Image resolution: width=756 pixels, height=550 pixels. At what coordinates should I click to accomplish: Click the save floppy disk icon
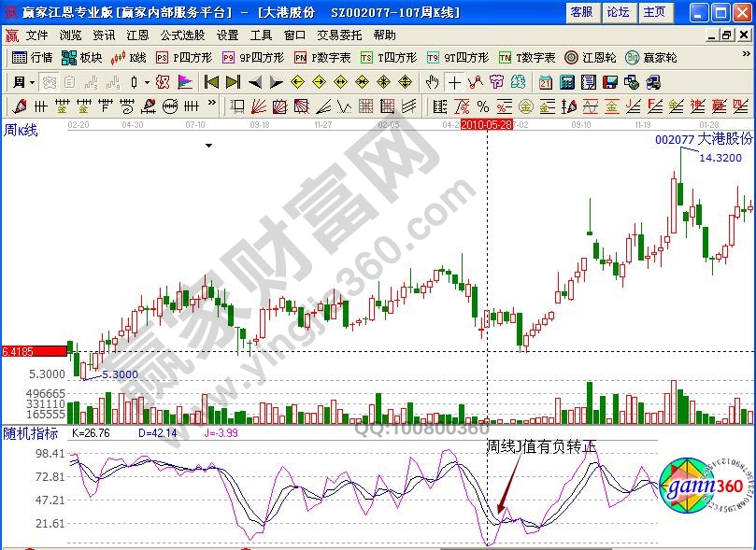click(x=610, y=82)
